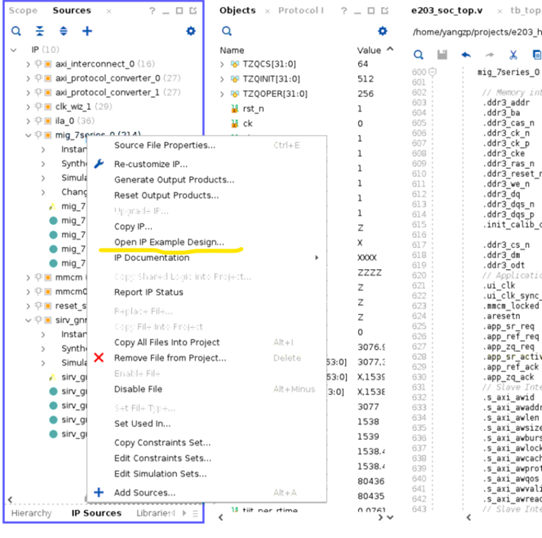The width and height of the screenshot is (542, 538).
Task: Switch to the Scope tab
Action: coord(23,11)
